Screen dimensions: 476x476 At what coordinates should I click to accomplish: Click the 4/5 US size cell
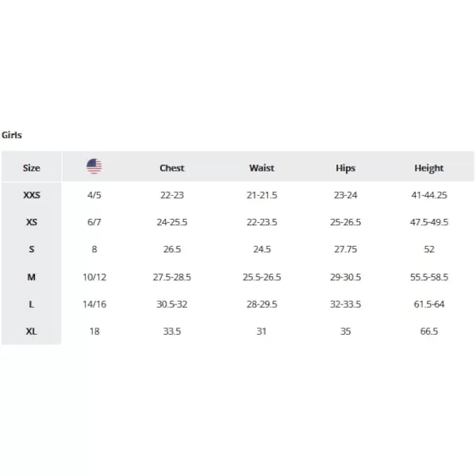click(x=94, y=195)
